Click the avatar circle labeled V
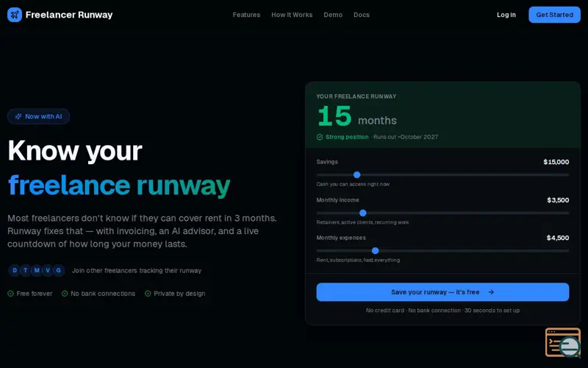The height and width of the screenshot is (368, 588). click(48, 270)
